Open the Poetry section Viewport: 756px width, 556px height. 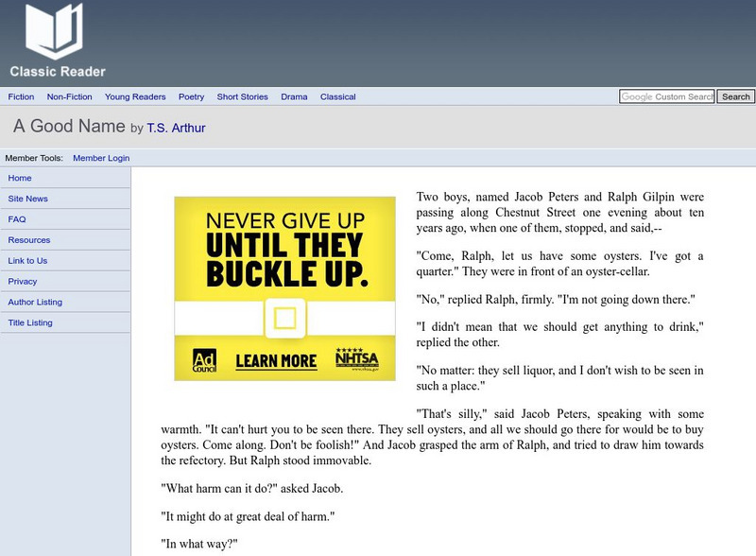tap(192, 96)
